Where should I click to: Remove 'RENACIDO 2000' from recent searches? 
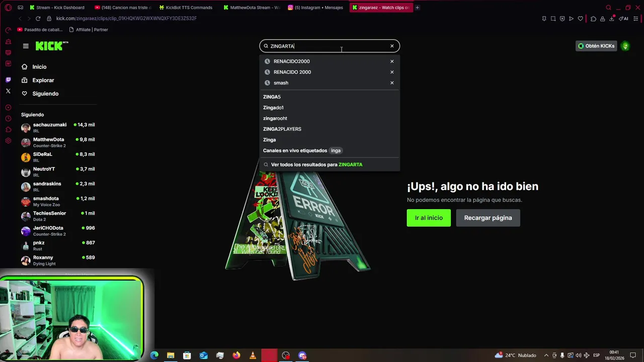[x=392, y=72]
